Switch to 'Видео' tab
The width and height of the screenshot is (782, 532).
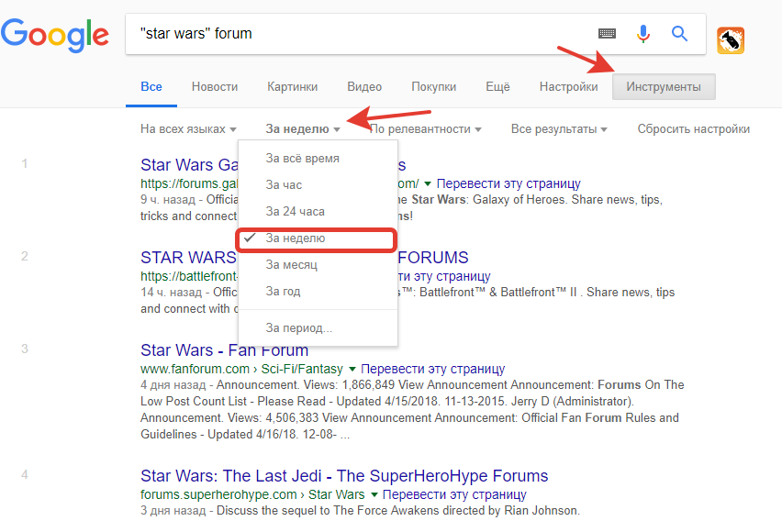[x=364, y=87]
